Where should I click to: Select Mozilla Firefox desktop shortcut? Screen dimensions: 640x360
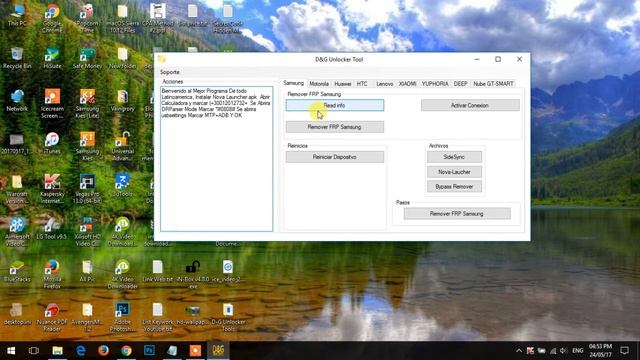(x=52, y=274)
